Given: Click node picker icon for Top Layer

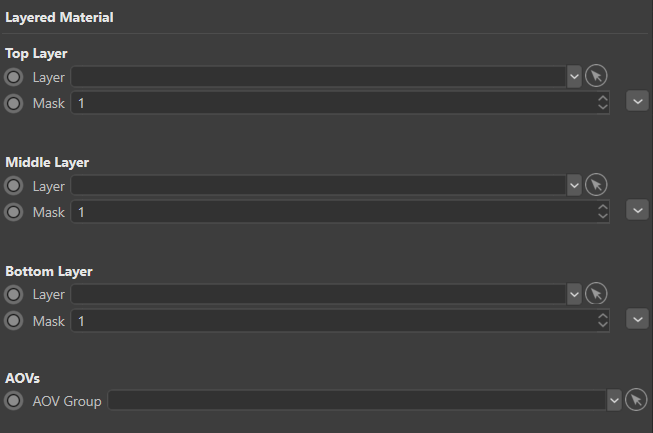Looking at the screenshot, I should [x=596, y=76].
